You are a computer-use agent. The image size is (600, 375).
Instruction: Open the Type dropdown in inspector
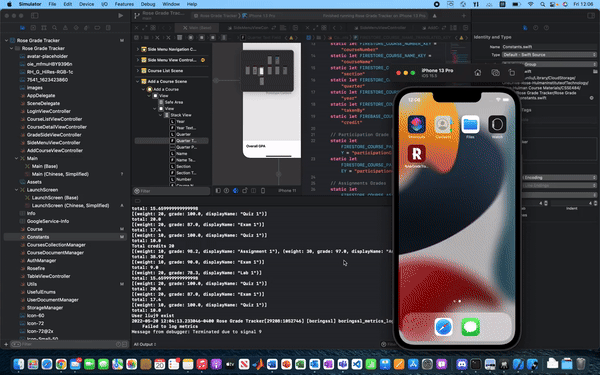549,55
